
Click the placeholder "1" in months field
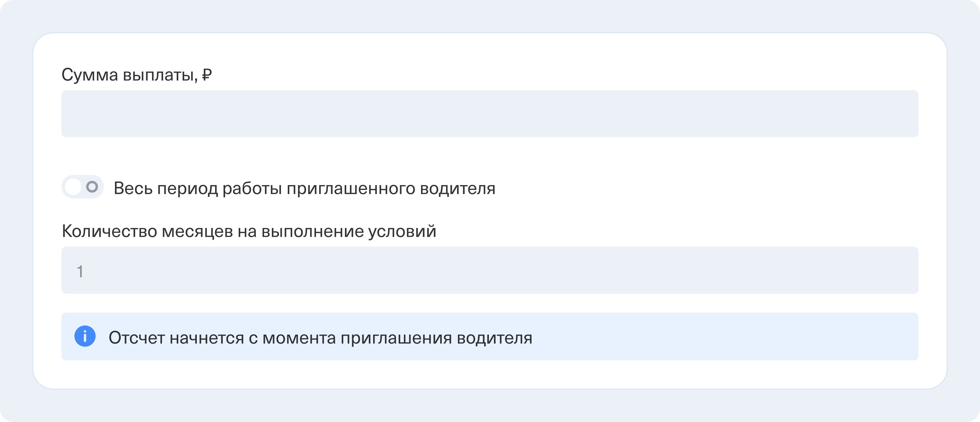tap(80, 271)
